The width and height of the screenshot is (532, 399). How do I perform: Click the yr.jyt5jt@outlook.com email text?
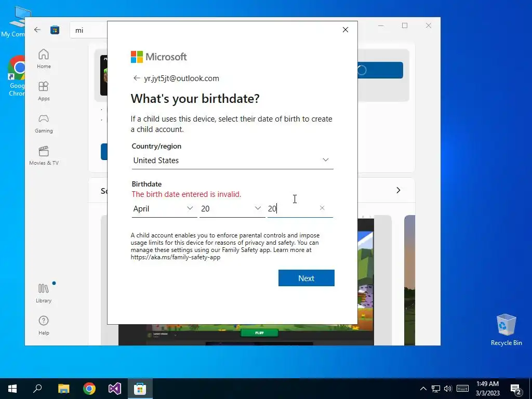coord(181,78)
